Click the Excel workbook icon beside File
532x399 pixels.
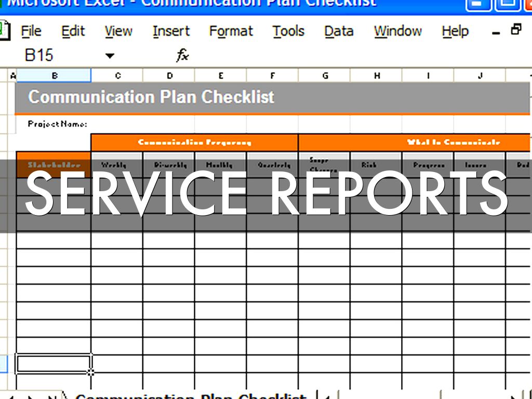[x=4, y=30]
